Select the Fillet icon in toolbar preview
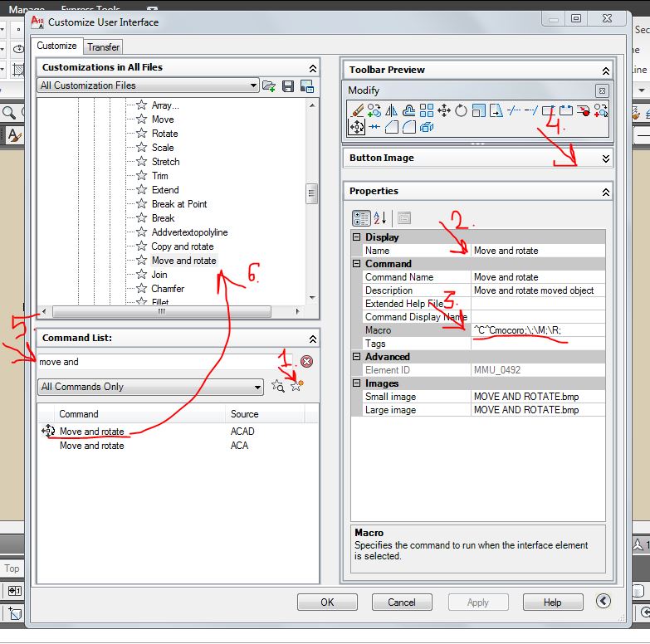650x644 pixels. click(408, 127)
